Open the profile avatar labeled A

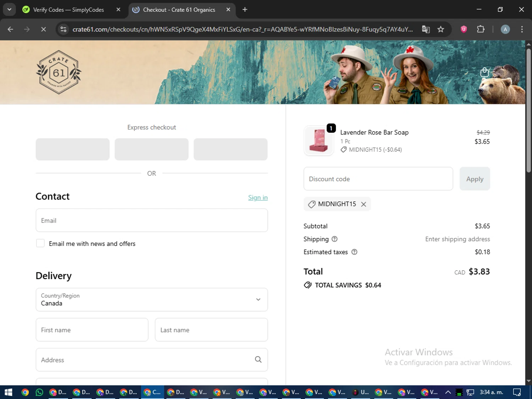tap(505, 29)
